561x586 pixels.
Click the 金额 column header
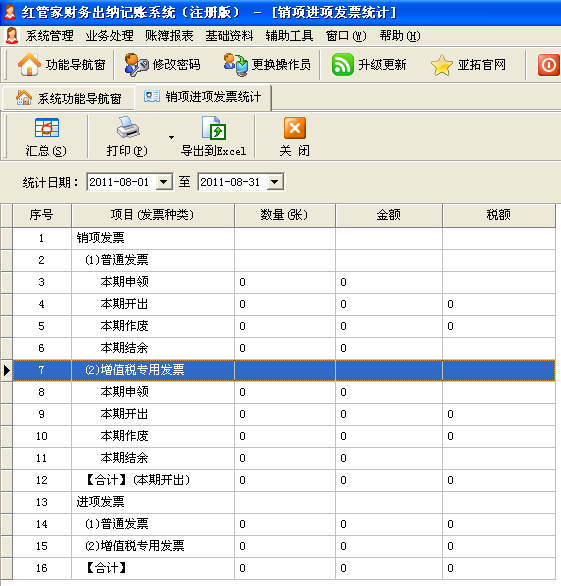[389, 215]
